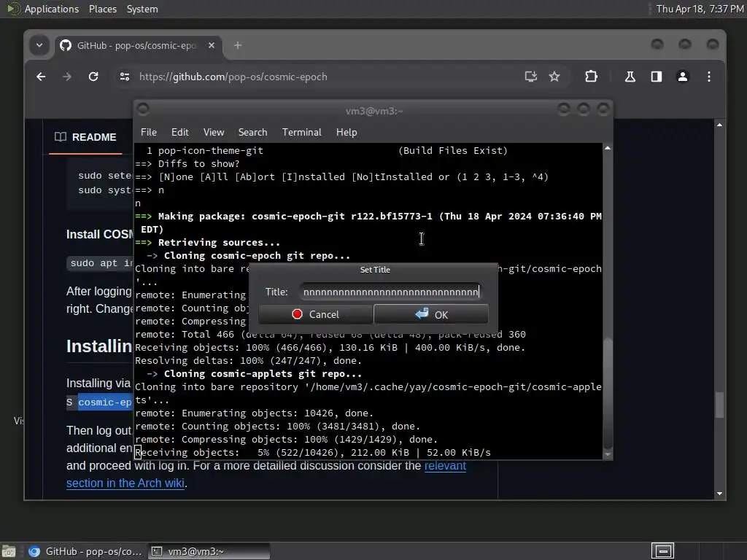Reload the GitHub page
Viewport: 747px width, 560px height.
pyautogui.click(x=93, y=77)
